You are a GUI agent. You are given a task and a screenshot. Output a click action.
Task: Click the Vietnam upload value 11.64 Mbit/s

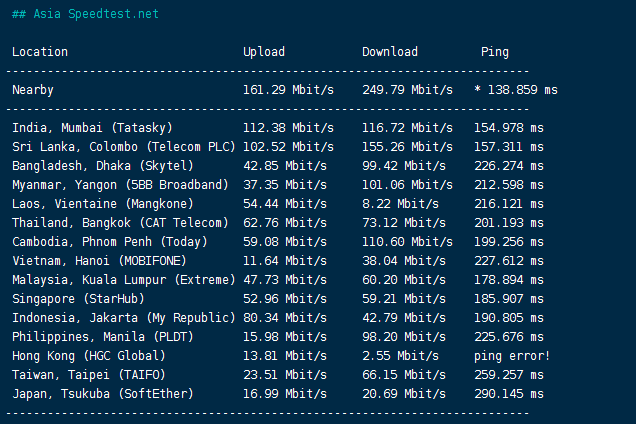click(x=285, y=261)
